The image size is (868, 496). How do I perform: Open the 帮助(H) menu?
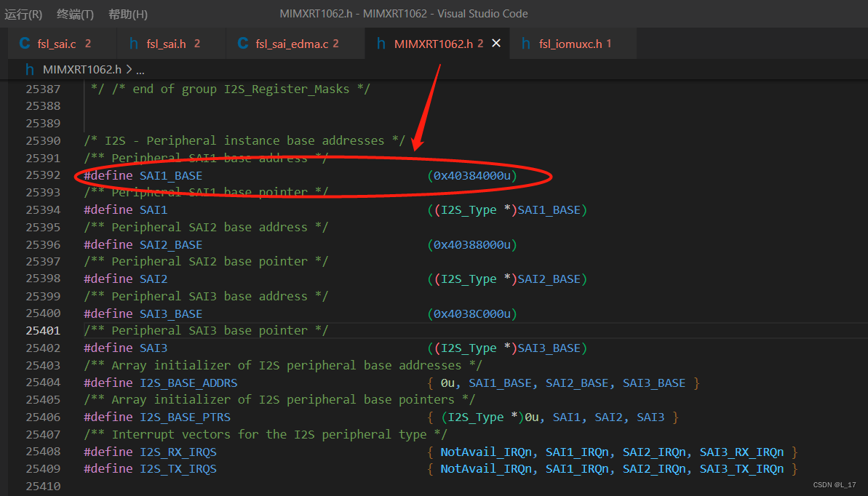(128, 15)
